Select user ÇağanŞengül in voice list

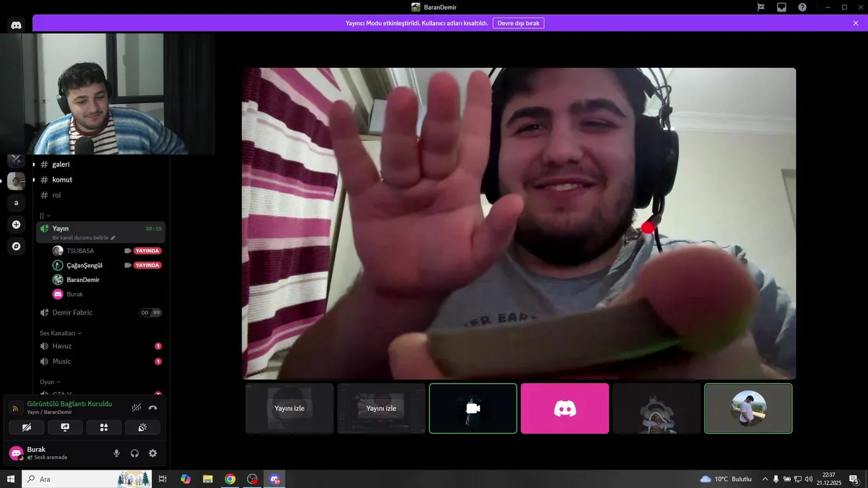click(85, 265)
